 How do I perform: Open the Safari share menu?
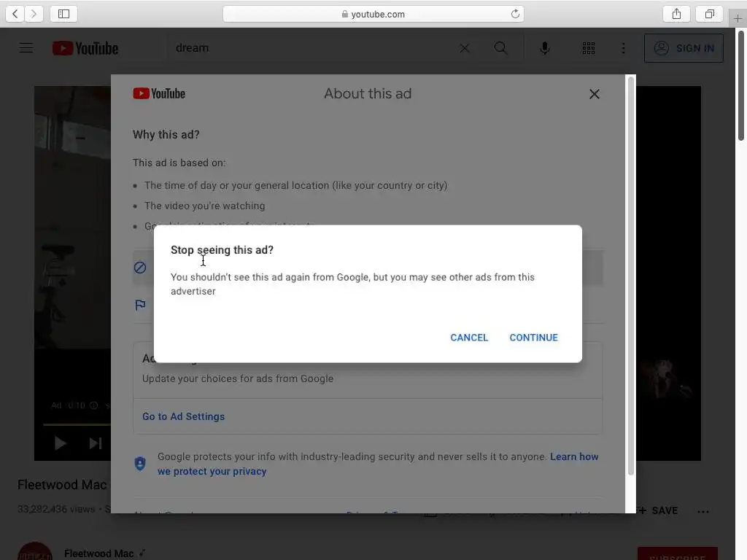pos(676,14)
